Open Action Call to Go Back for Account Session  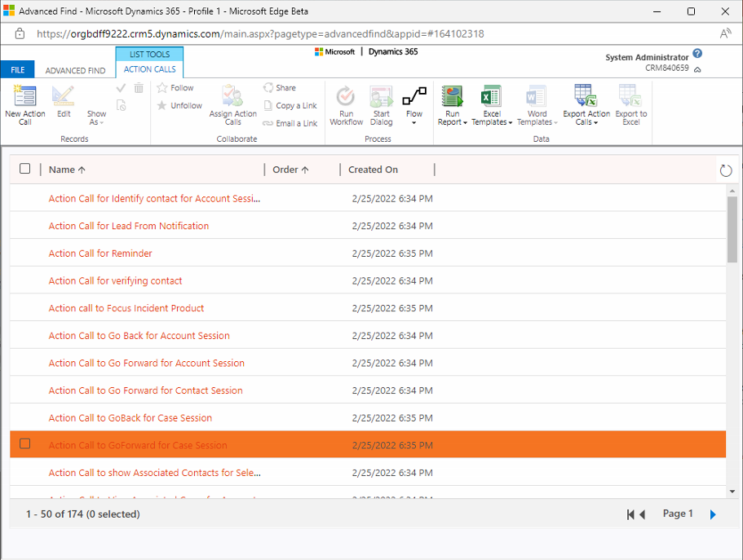click(139, 336)
